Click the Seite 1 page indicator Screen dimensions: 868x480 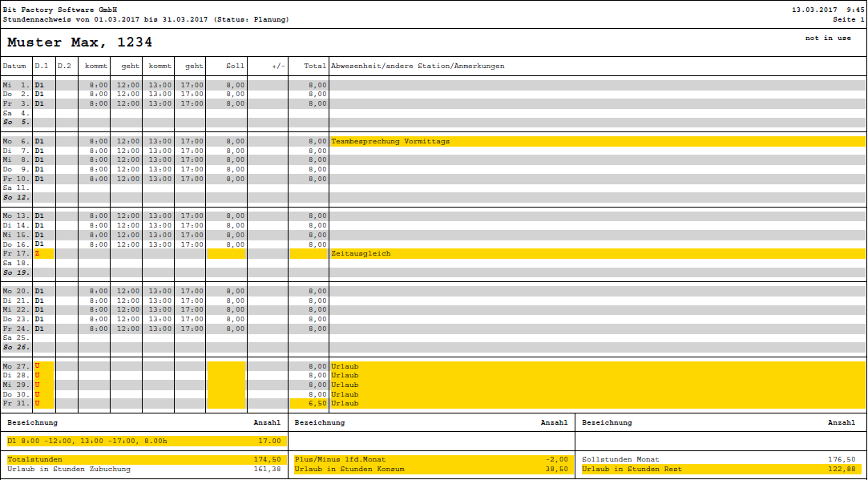[848, 19]
